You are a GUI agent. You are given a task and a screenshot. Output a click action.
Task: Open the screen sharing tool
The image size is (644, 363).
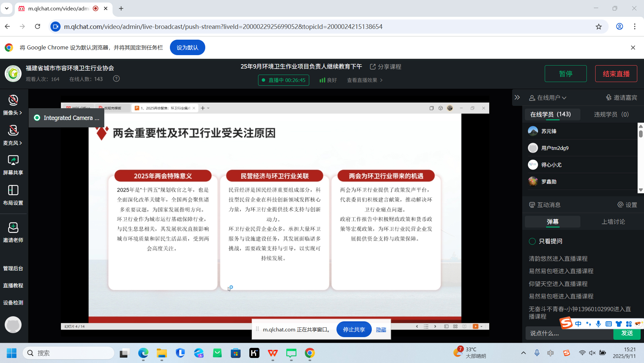pos(13,160)
